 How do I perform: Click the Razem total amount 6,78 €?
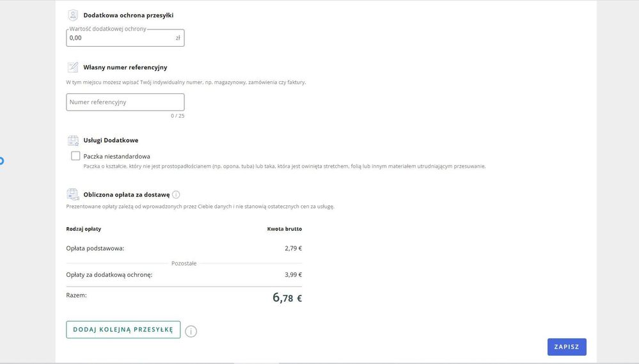pos(287,297)
